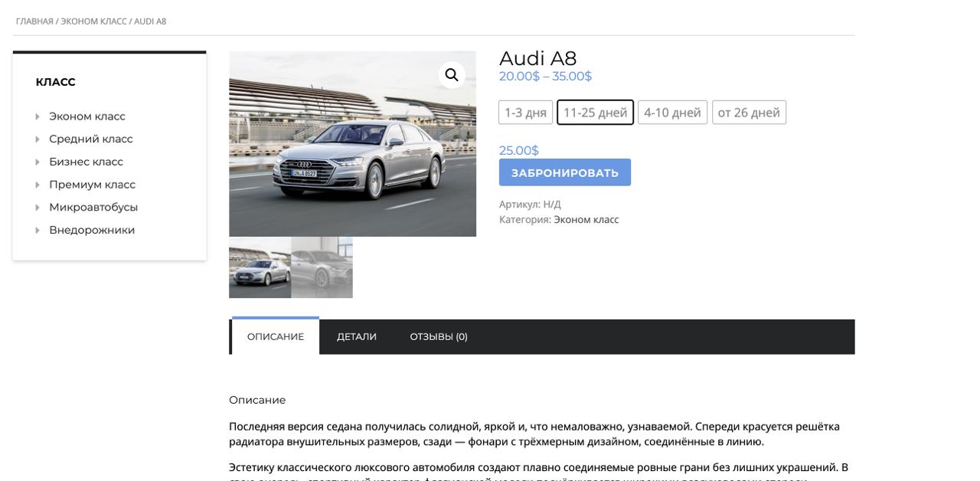This screenshot has width=980, height=481.
Task: Click the arrow beside Бизнес класс
Action: (x=38, y=162)
